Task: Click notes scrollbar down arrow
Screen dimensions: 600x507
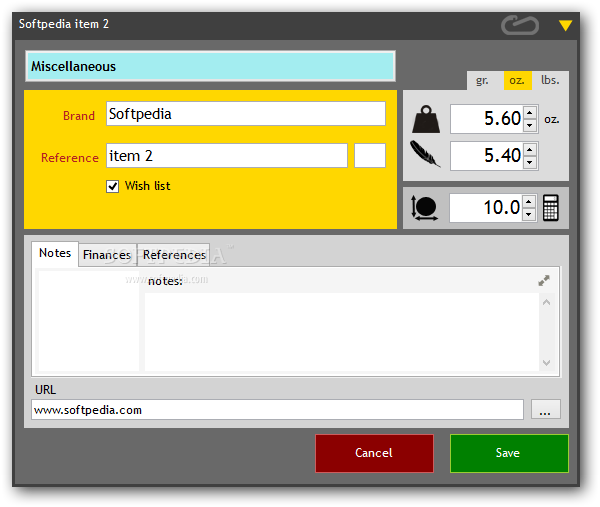Action: pos(546,362)
